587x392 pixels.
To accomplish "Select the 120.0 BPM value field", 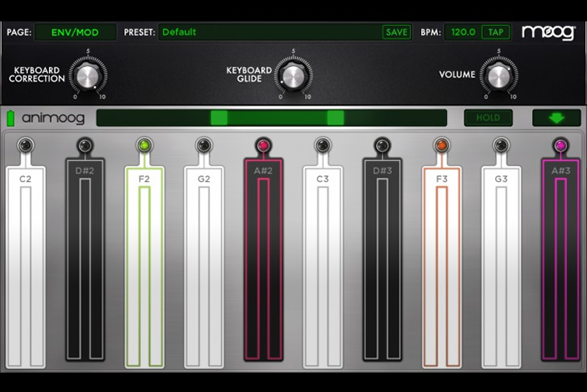I will (463, 33).
